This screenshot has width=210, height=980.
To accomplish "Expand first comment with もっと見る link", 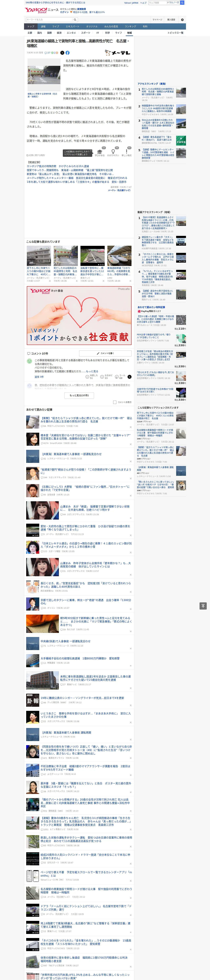I will point(92,371).
